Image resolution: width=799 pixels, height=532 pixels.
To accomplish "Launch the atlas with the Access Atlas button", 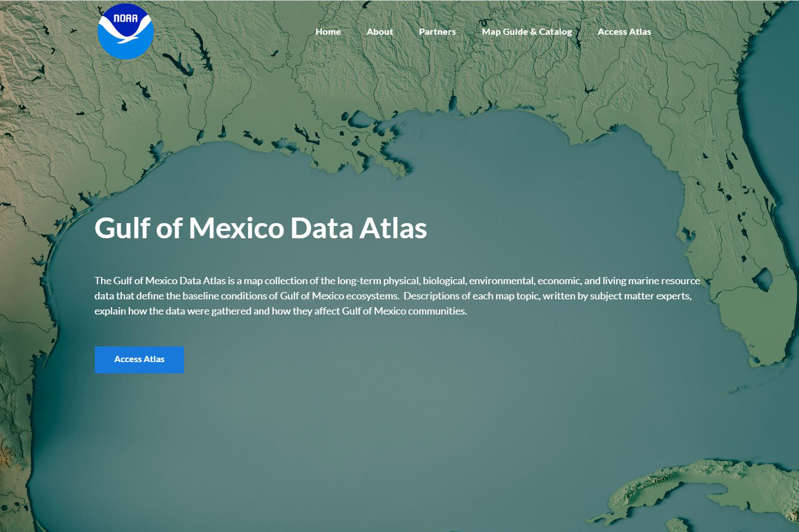I will pos(139,359).
